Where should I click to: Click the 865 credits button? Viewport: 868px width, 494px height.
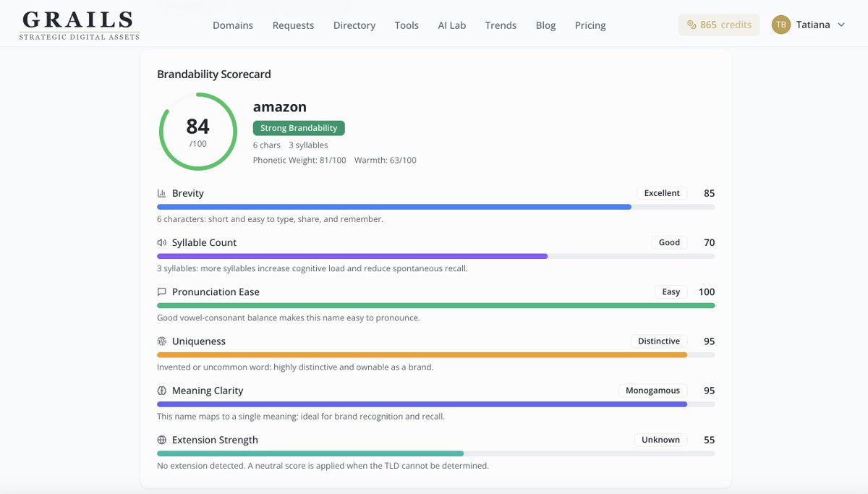coord(719,25)
